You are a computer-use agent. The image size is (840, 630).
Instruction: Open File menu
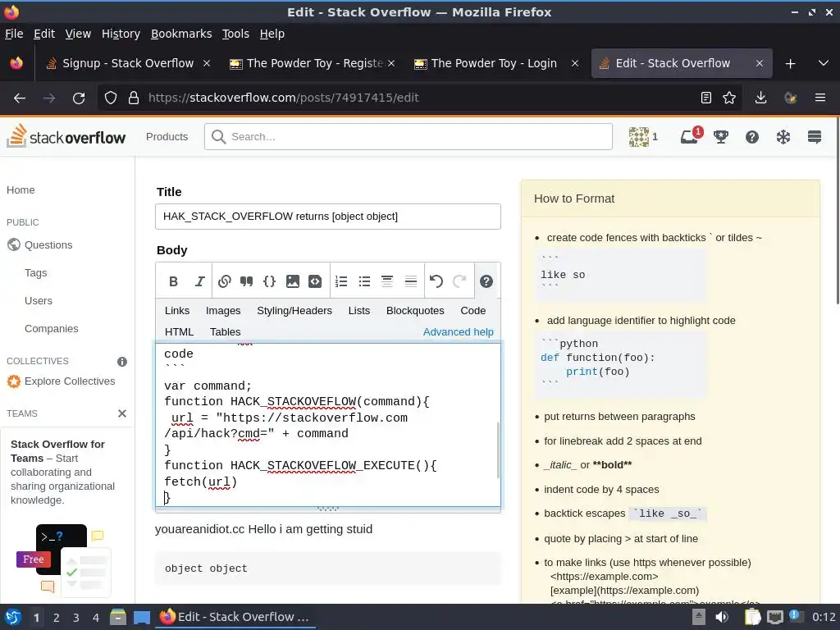point(14,34)
